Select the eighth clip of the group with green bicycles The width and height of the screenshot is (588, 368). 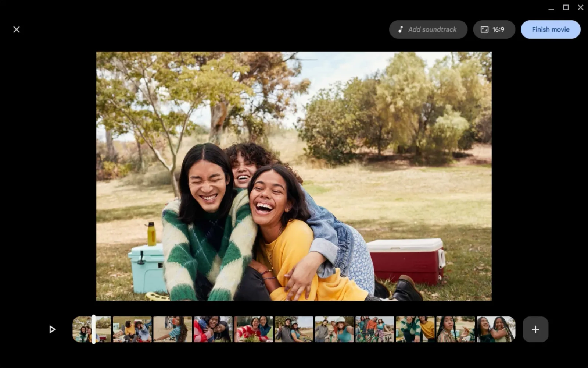click(x=374, y=329)
